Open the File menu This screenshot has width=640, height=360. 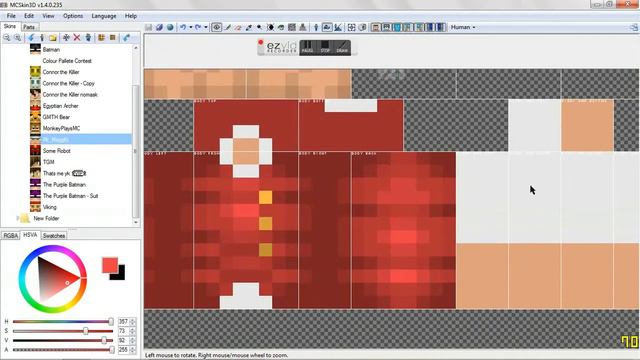click(x=11, y=16)
